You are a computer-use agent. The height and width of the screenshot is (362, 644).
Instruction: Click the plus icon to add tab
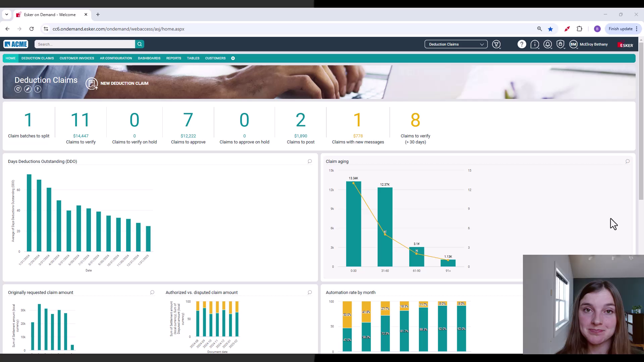(x=233, y=58)
